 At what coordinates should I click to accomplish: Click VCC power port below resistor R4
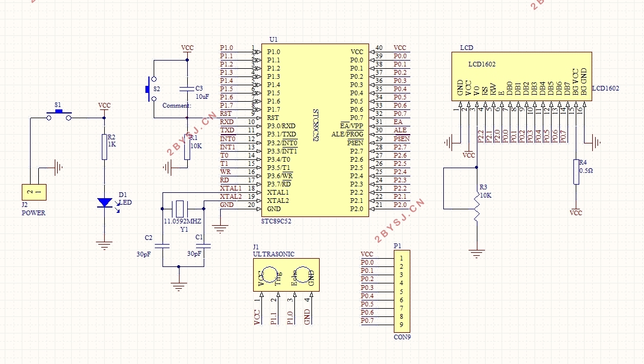click(x=576, y=212)
